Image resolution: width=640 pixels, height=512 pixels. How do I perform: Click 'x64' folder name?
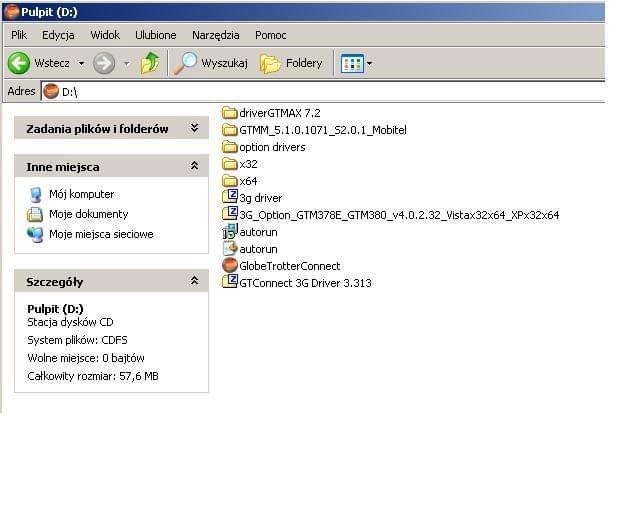pyautogui.click(x=248, y=181)
